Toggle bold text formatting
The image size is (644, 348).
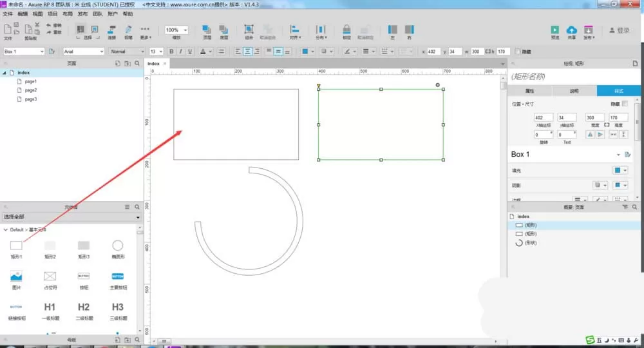(171, 52)
